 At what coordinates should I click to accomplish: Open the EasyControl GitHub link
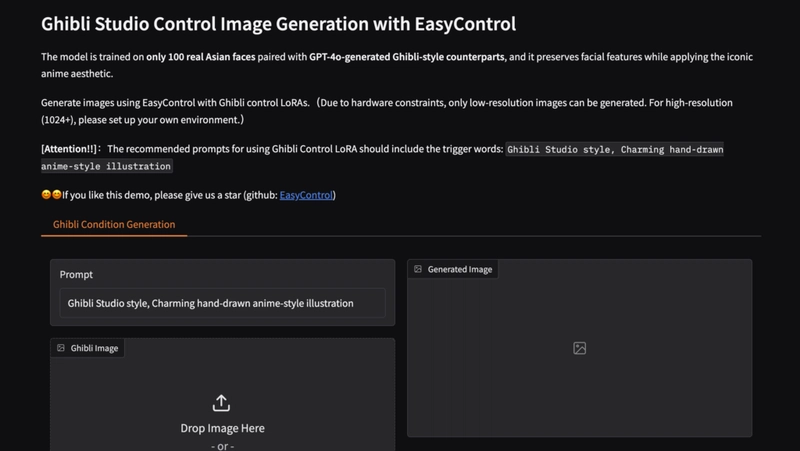tap(306, 195)
